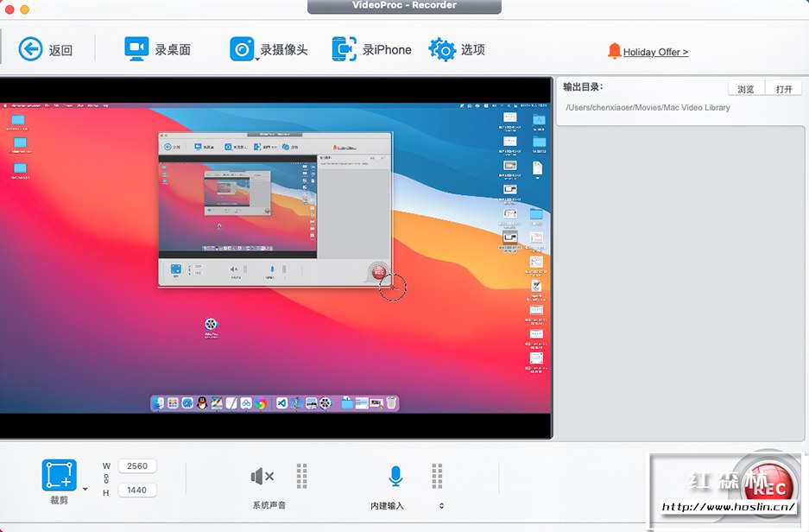Click the 输出目录 label
The width and height of the screenshot is (809, 532).
(583, 86)
